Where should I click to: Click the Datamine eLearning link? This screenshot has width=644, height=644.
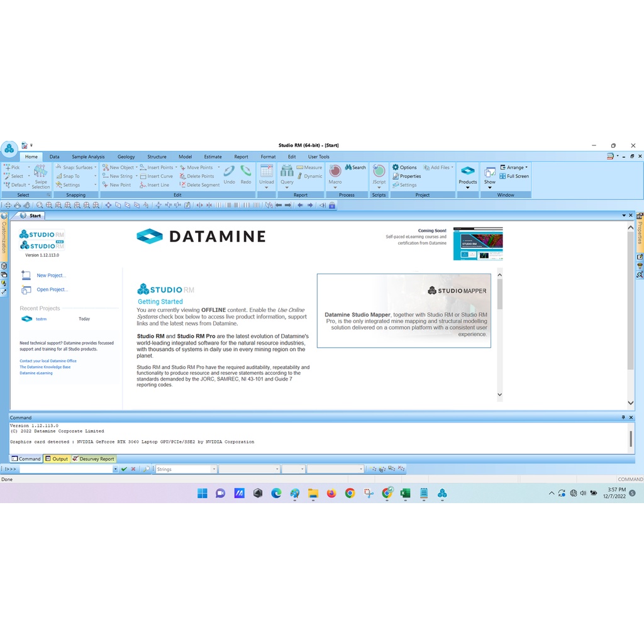[x=36, y=374]
